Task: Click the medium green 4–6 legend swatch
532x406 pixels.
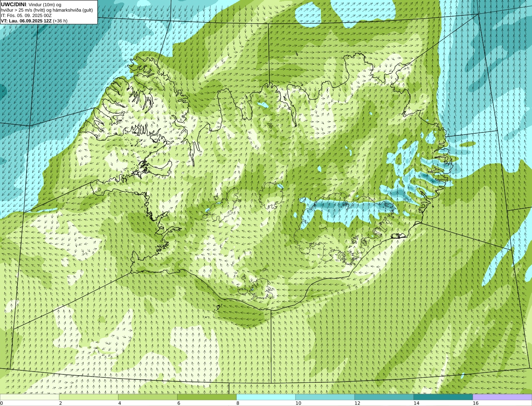Action: pos(148,397)
